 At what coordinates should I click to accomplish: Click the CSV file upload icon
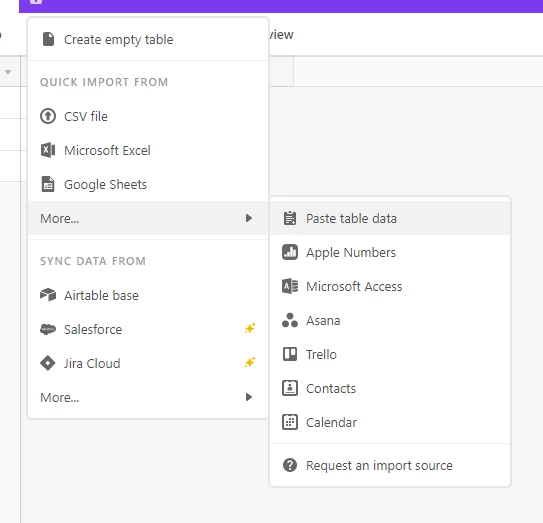(48, 116)
